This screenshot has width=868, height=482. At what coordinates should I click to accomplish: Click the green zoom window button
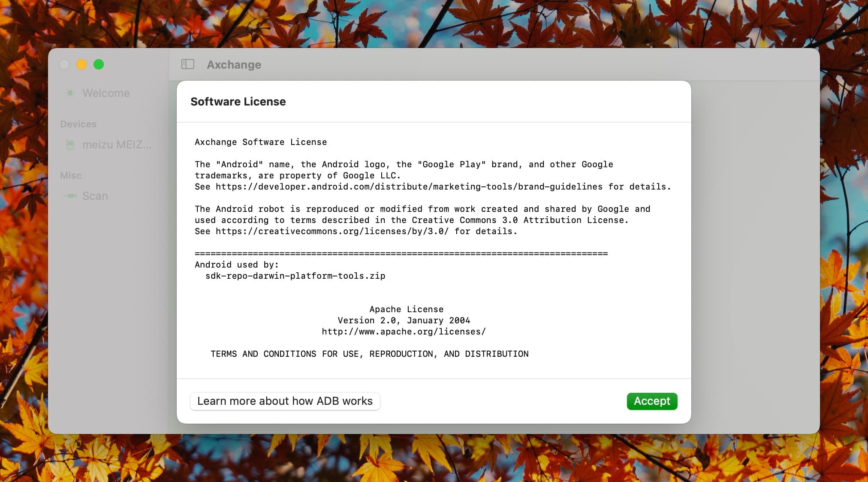pos(99,64)
